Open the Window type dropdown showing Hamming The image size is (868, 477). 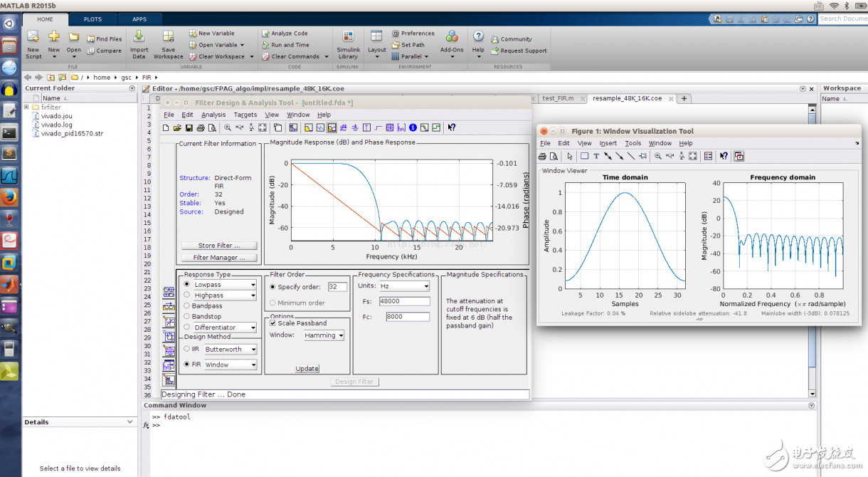324,335
